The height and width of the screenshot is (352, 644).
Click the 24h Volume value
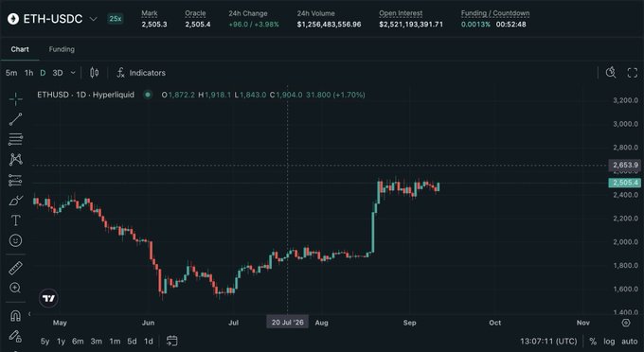coord(329,25)
